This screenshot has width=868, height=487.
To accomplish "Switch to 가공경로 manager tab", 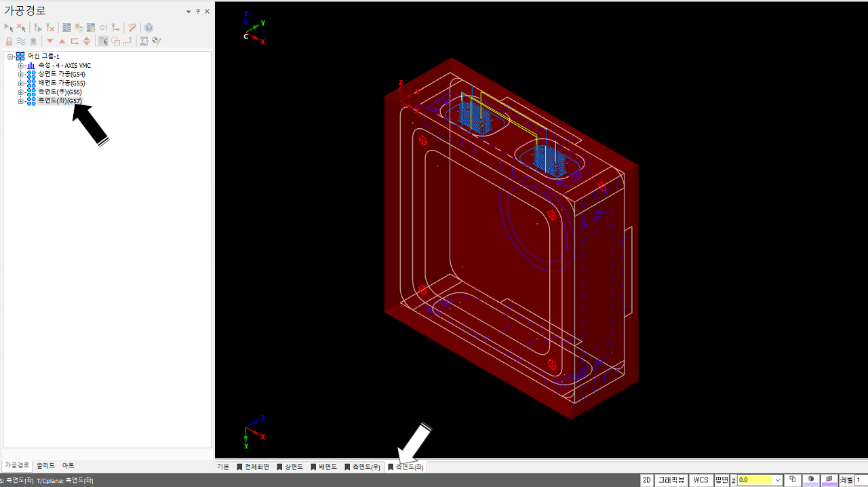I will (17, 465).
